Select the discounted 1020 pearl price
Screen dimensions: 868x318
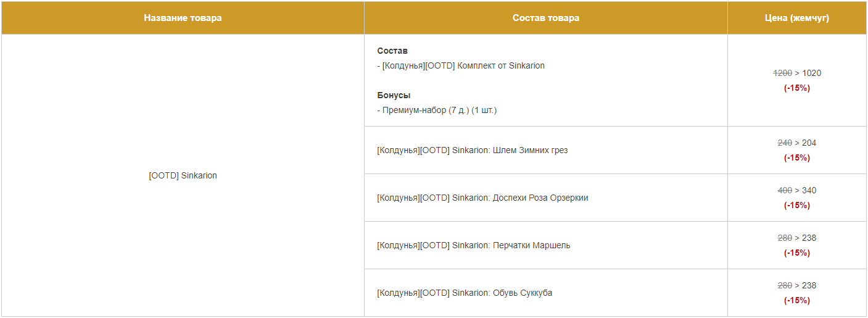[x=812, y=73]
